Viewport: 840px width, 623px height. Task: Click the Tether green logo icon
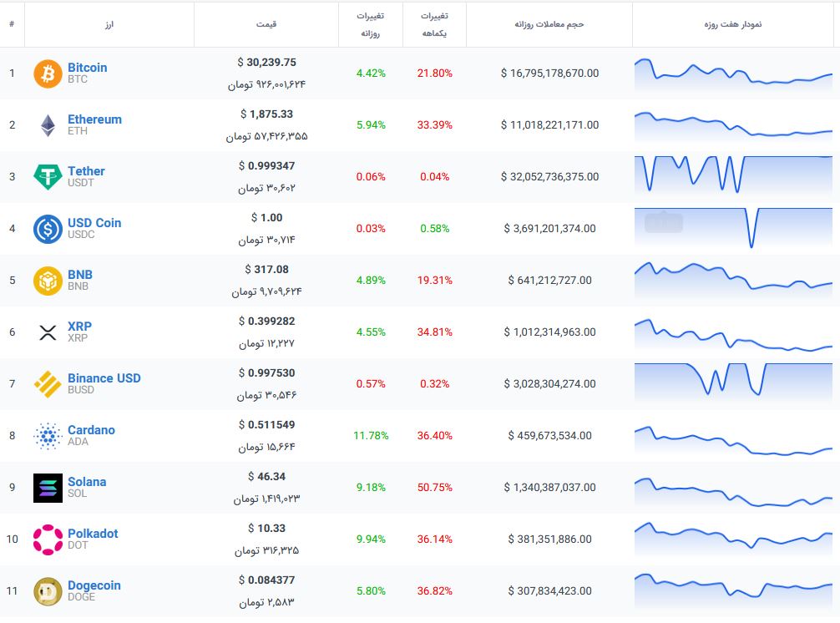pyautogui.click(x=48, y=177)
